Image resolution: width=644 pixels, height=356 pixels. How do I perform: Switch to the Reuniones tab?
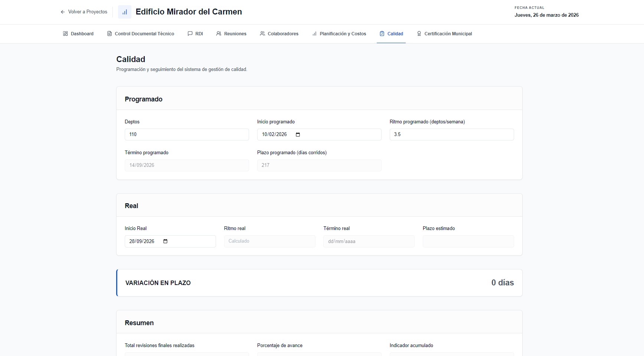point(231,33)
